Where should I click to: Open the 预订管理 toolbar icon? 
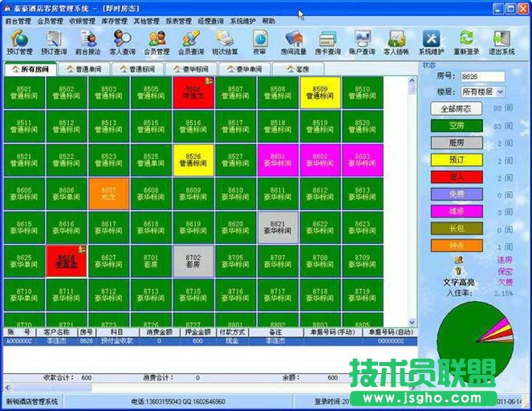point(20,42)
